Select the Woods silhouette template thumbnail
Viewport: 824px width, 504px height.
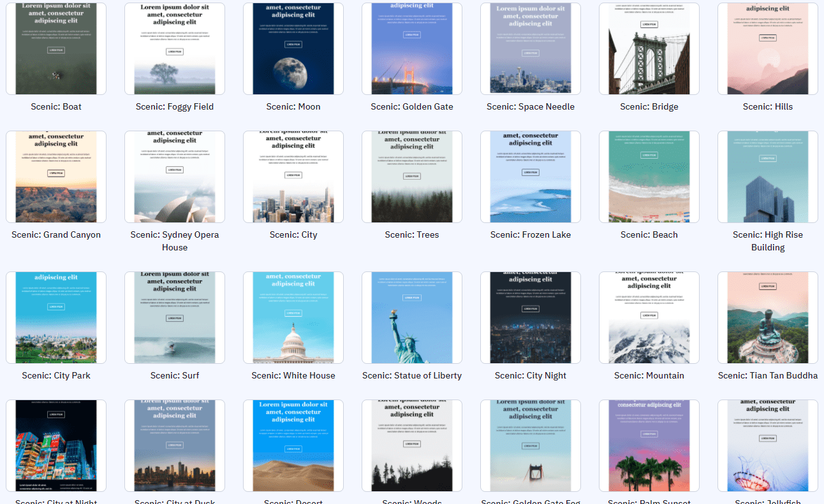pyautogui.click(x=412, y=446)
